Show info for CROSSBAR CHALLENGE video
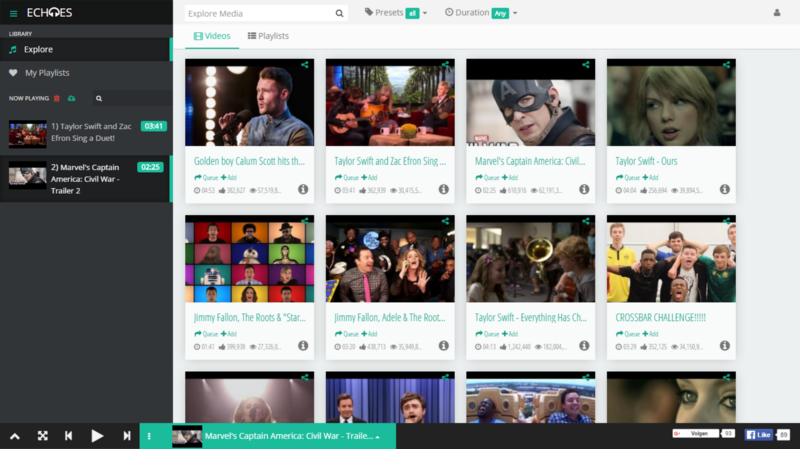This screenshot has width=800, height=449. click(x=724, y=346)
